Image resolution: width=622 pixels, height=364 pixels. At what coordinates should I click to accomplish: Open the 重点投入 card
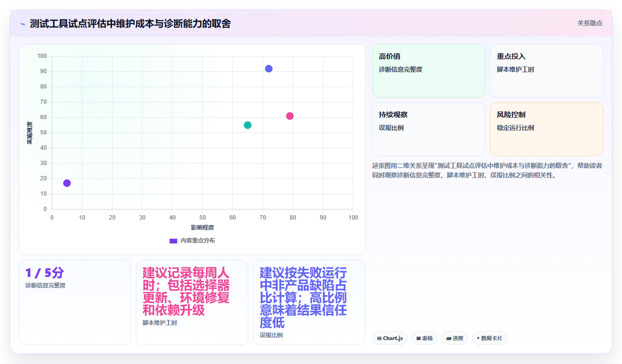tap(546, 71)
